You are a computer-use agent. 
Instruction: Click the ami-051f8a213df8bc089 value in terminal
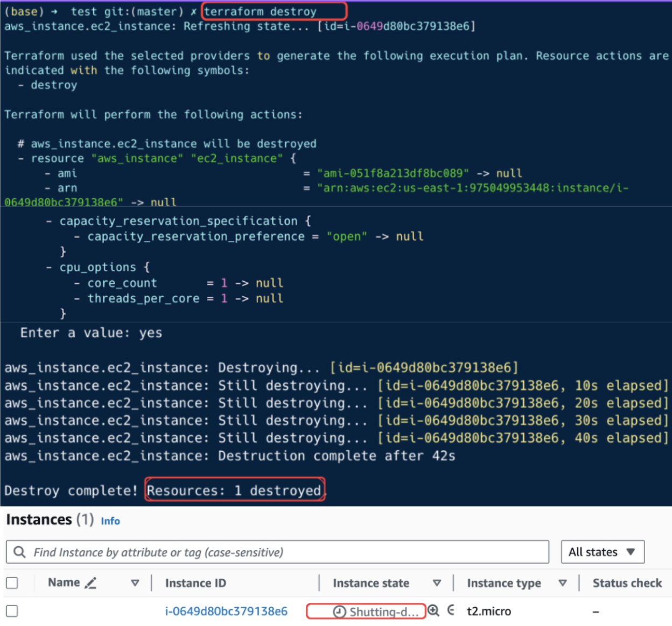coord(393,173)
